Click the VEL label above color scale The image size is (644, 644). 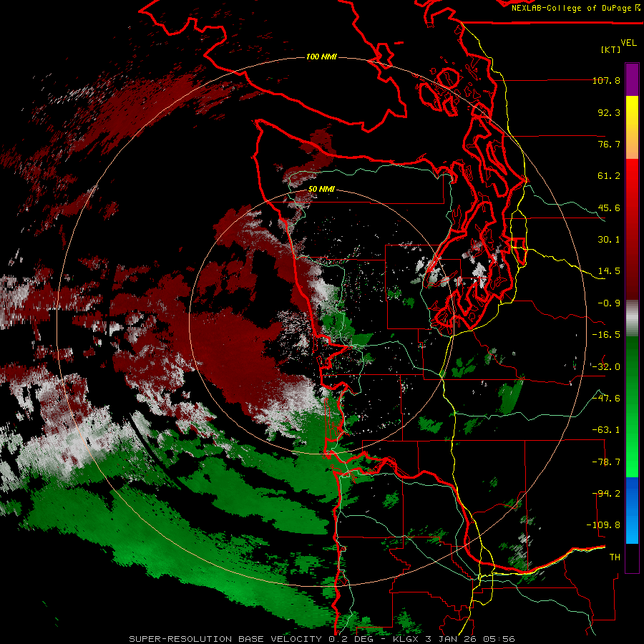click(628, 43)
